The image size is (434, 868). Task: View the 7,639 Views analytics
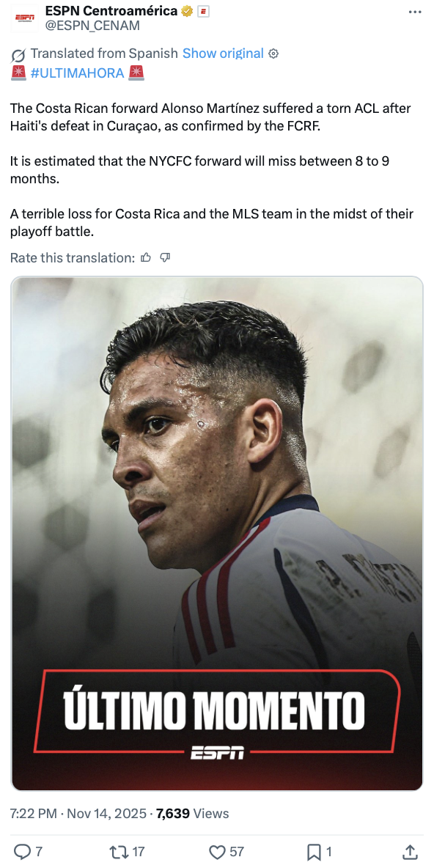point(193,813)
